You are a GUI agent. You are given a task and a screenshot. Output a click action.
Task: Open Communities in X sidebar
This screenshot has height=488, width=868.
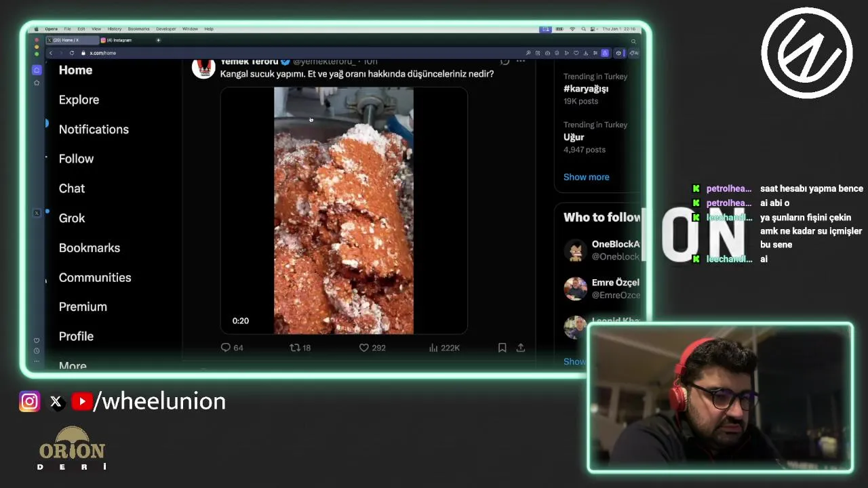[95, 278]
